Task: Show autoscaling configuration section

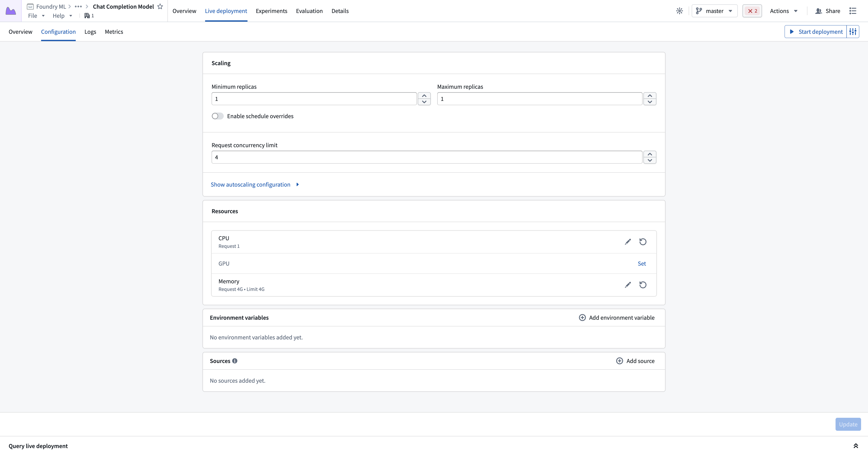Action: point(255,184)
